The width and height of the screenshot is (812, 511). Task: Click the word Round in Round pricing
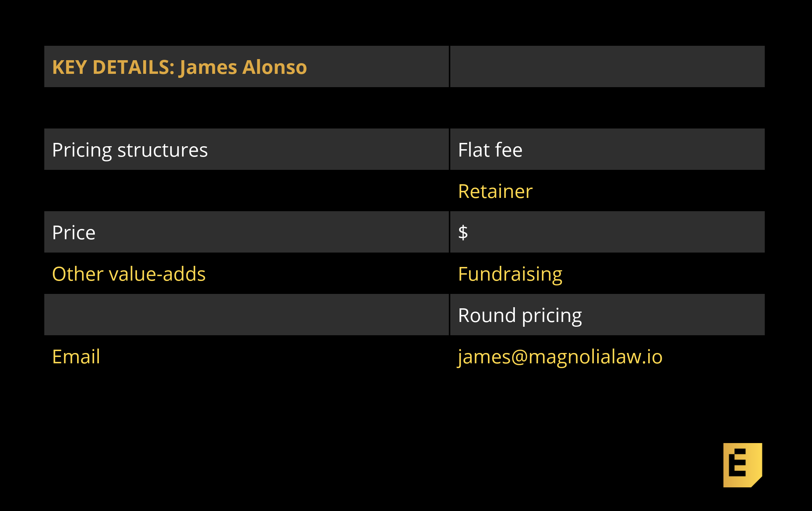[486, 315]
